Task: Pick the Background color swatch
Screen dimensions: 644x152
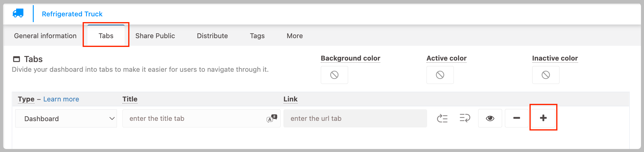Action: 334,75
